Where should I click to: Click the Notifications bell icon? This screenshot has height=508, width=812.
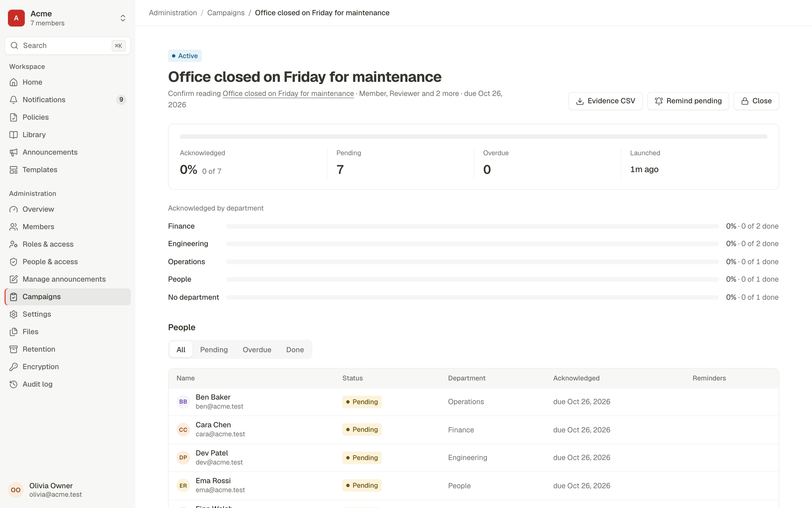pos(14,100)
